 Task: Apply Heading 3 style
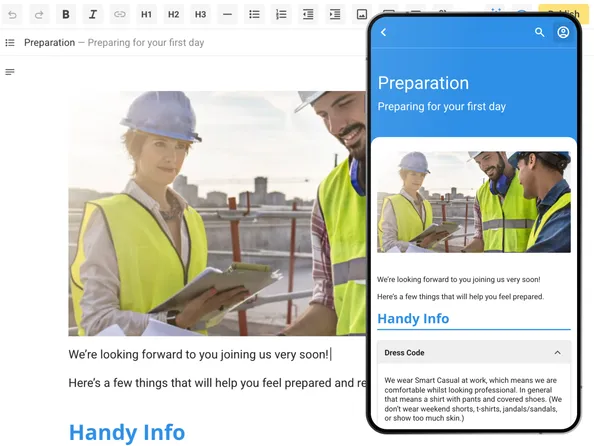click(200, 15)
